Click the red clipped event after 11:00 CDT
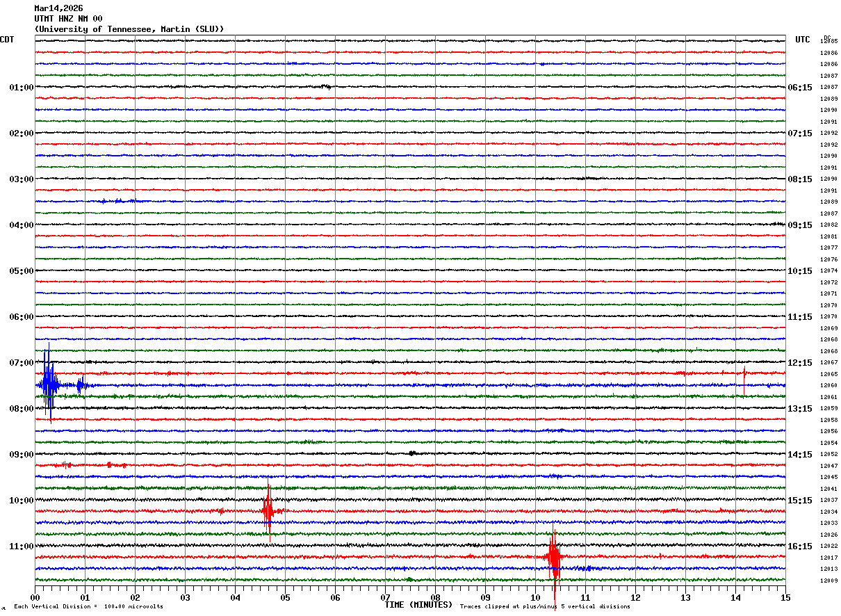The width and height of the screenshot is (841, 616). pos(554,560)
